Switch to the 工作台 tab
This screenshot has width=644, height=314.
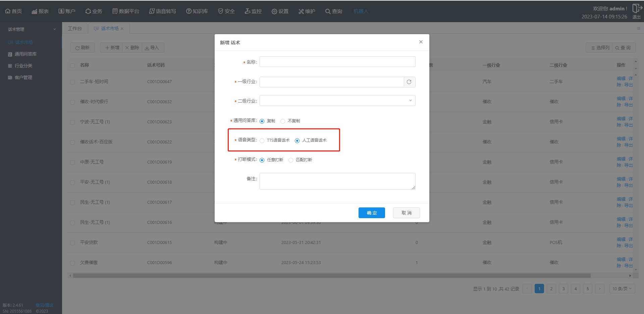click(75, 28)
